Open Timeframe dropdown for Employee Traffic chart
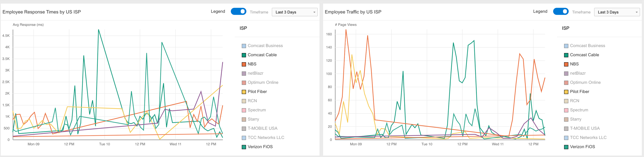The width and height of the screenshot is (644, 157). tap(617, 12)
